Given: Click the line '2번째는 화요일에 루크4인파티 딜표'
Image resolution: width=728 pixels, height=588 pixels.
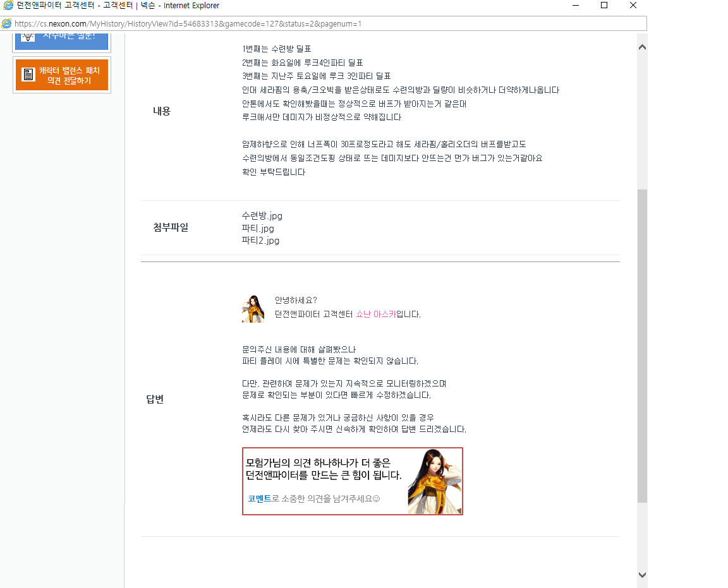Looking at the screenshot, I should click(302, 62).
